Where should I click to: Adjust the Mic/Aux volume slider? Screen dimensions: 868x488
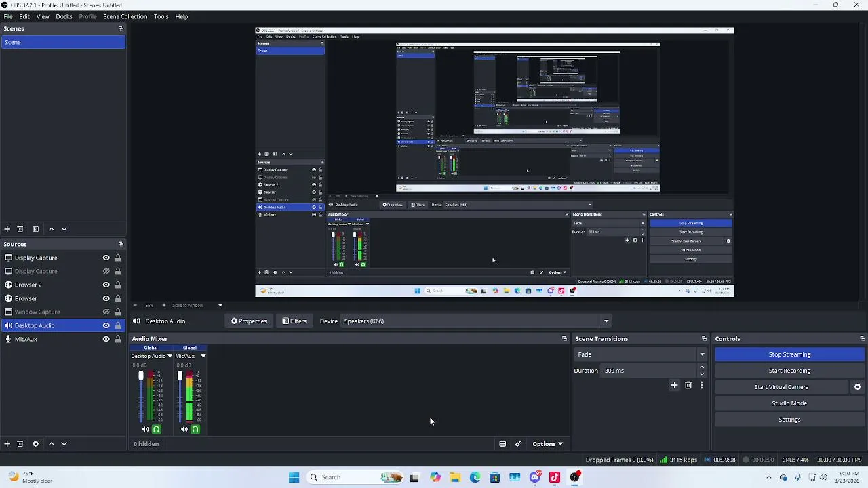180,396
